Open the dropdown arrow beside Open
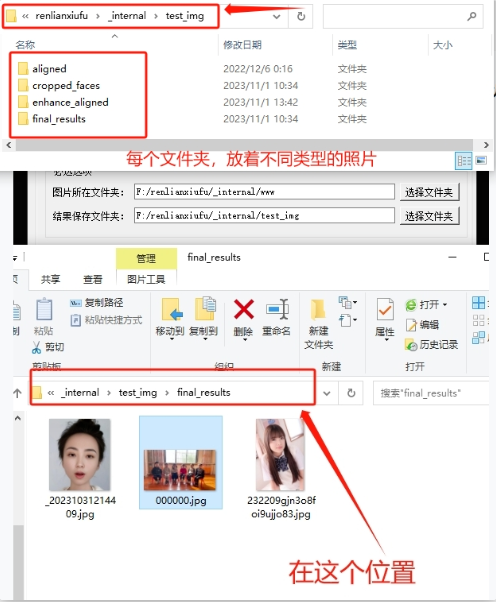The width and height of the screenshot is (496, 602). [x=445, y=305]
